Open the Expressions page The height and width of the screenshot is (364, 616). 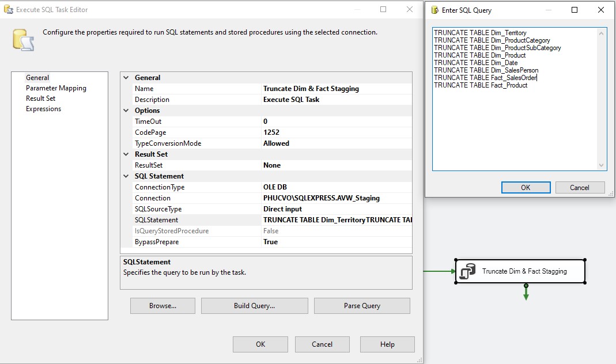(43, 109)
